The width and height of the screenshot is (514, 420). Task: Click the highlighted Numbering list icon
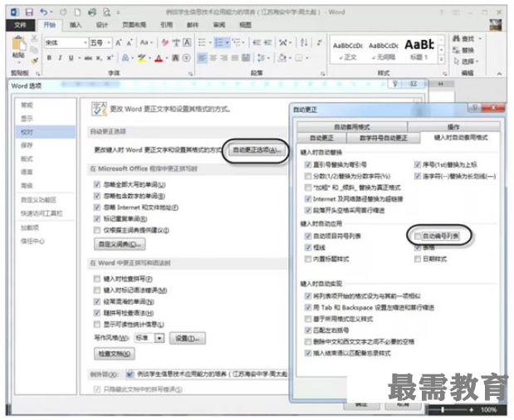click(x=218, y=42)
